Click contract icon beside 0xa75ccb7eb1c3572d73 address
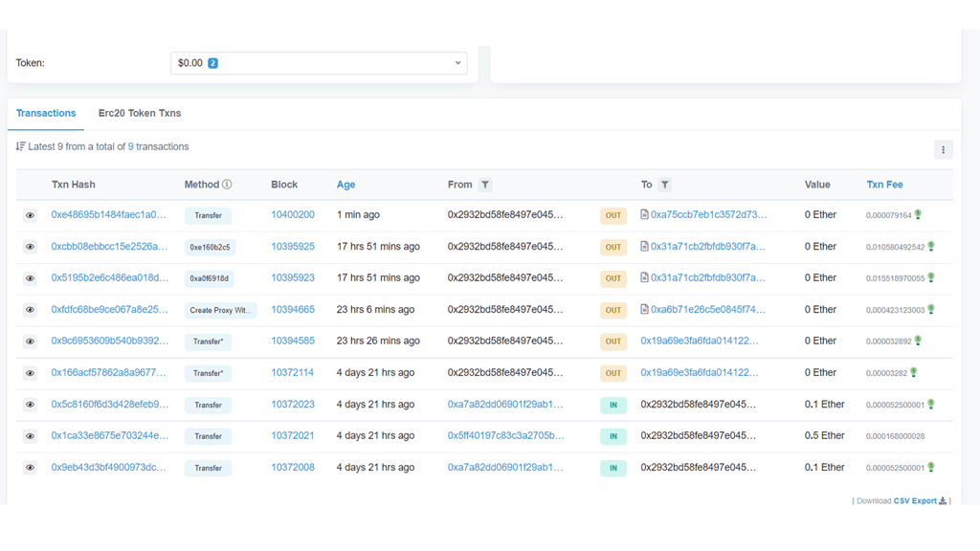The height and width of the screenshot is (551, 980). [645, 215]
